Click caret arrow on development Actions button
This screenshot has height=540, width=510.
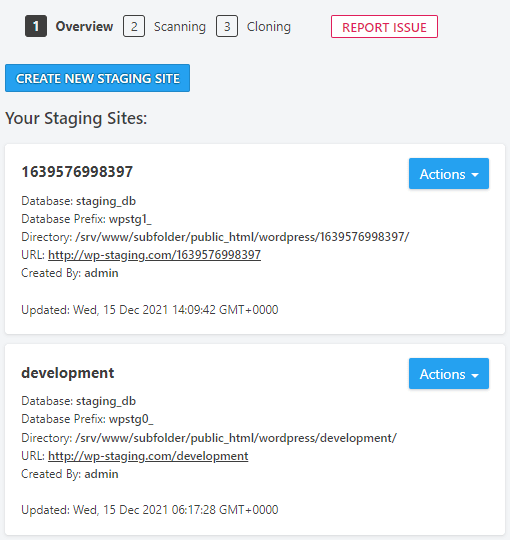[475, 375]
